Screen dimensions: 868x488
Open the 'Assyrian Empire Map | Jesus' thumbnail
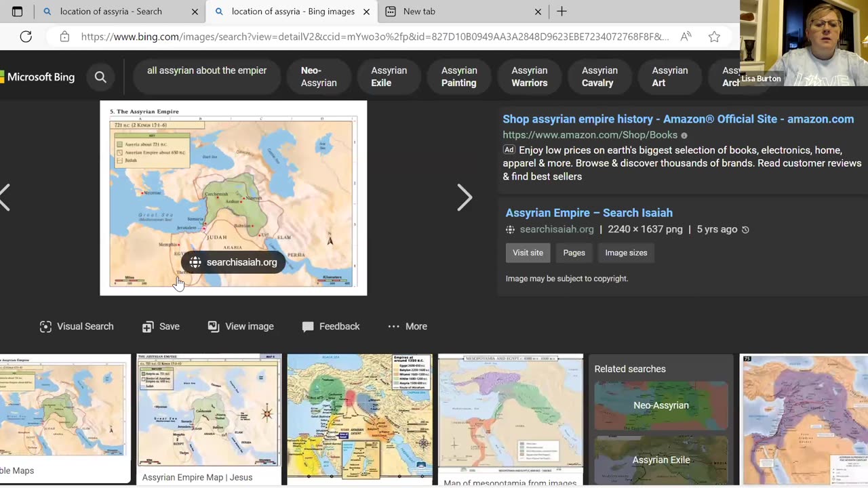(x=209, y=419)
